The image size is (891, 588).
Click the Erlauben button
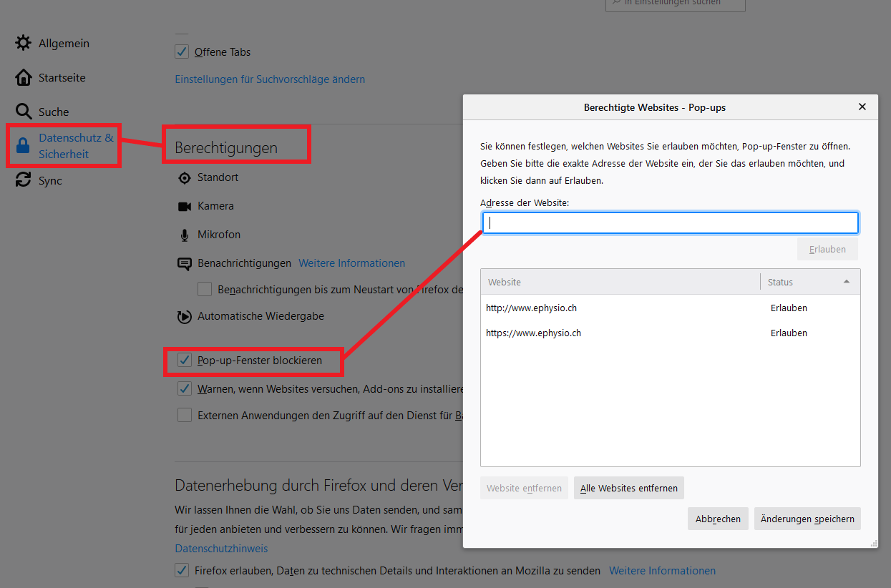pyautogui.click(x=827, y=250)
